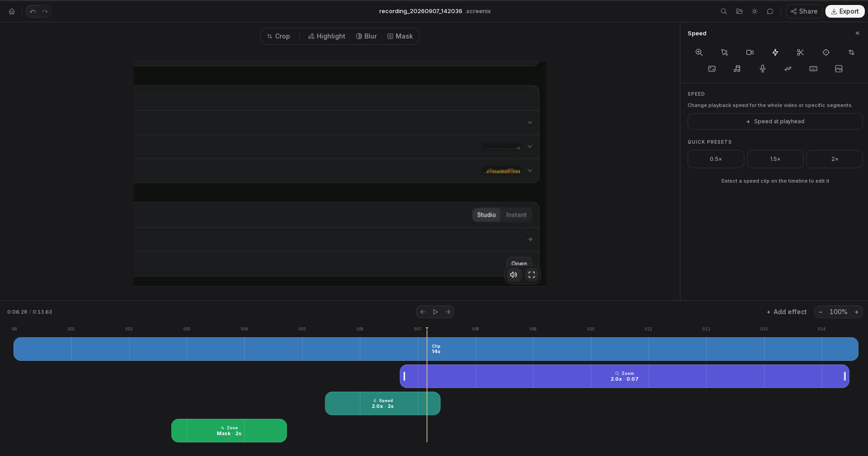
Task: Apply the 0.5× speed preset
Action: (x=716, y=159)
